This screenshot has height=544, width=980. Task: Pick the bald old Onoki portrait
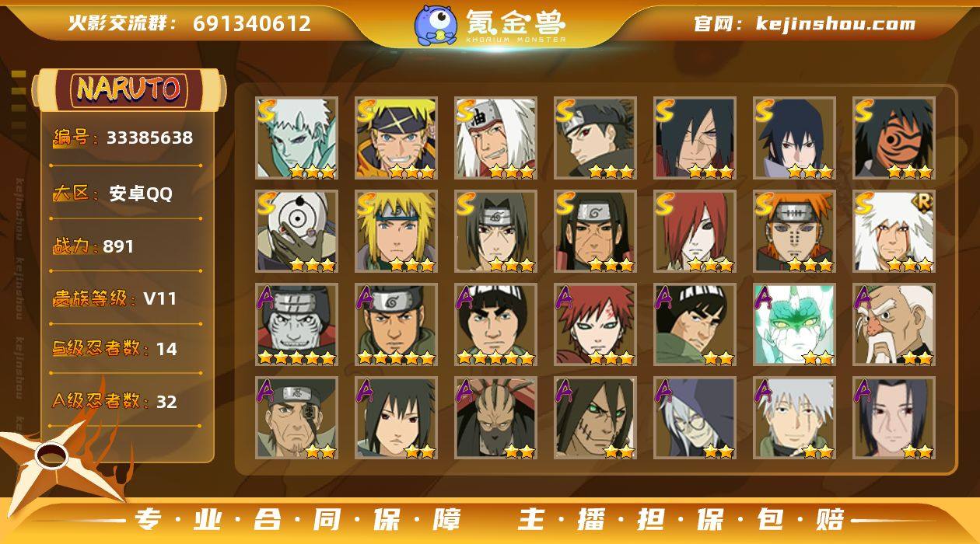894,325
